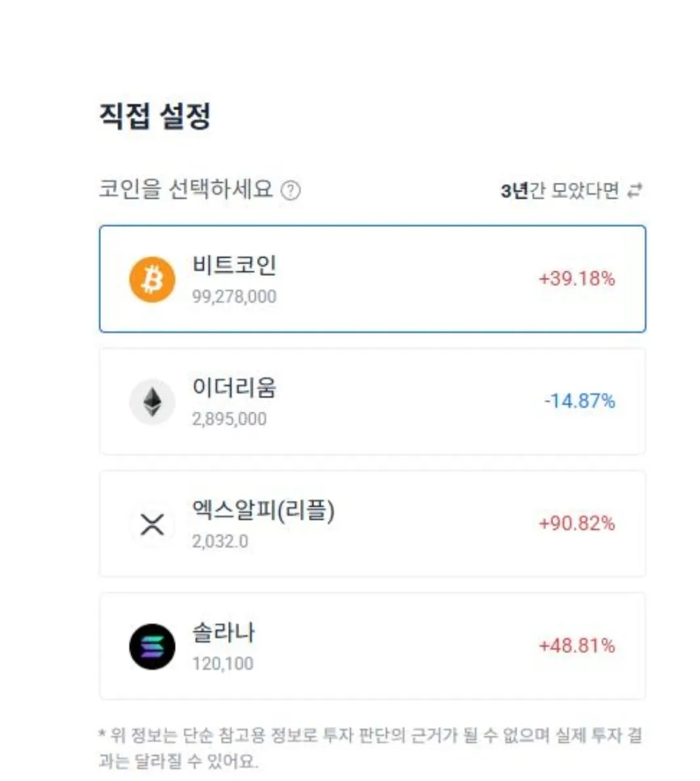Click the Solana price 120,100
The height and width of the screenshot is (781, 700).
(222, 664)
